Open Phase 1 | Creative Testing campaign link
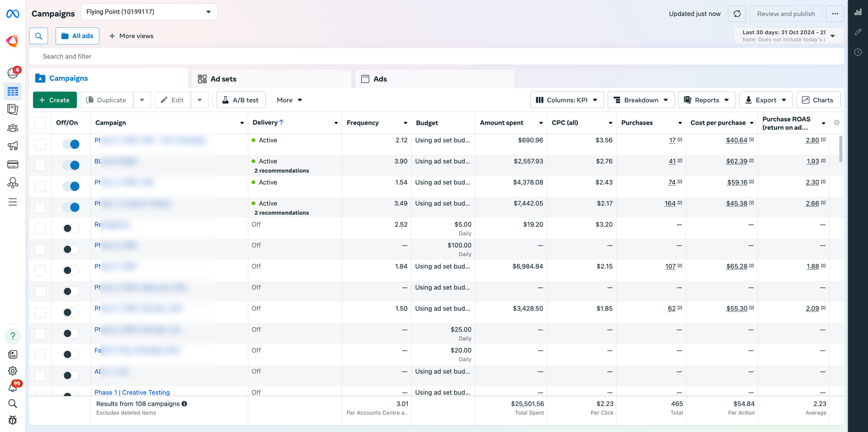 point(132,393)
